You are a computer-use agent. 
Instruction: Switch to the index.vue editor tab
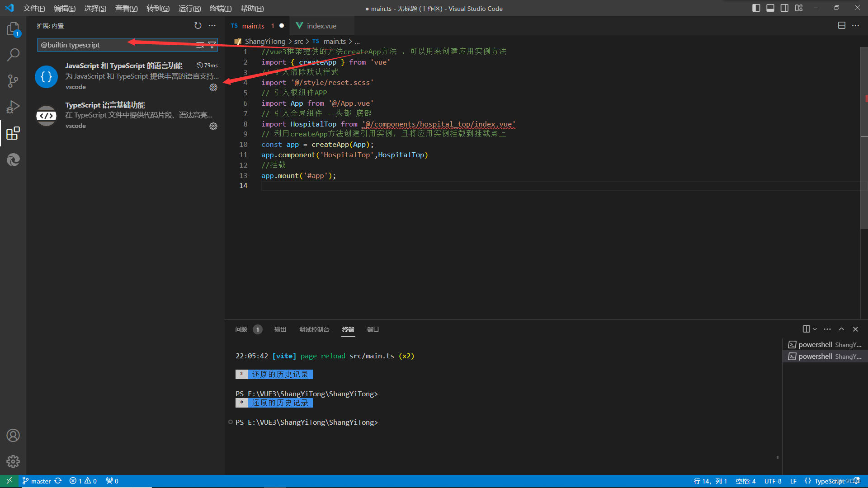(x=321, y=26)
